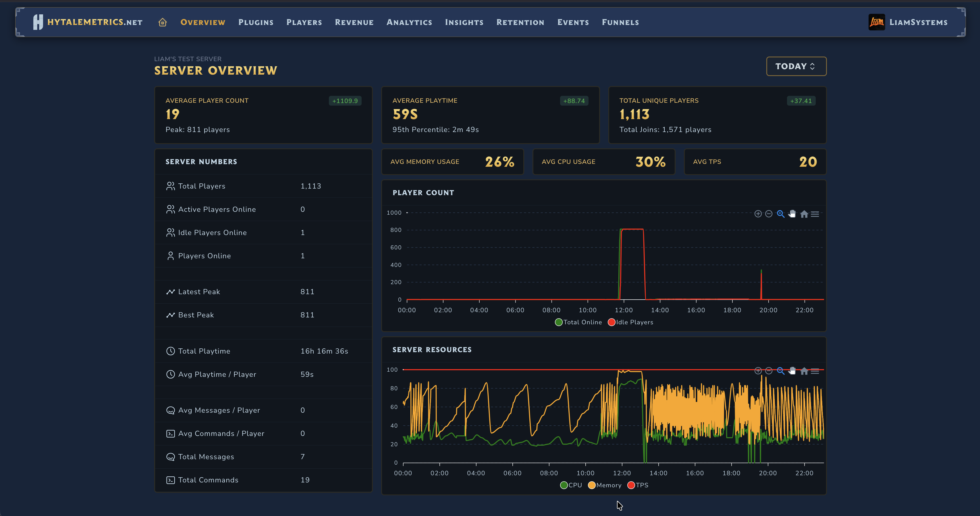Open Player Count chart hamburger menu
Screen dimensions: 980x516
coord(815,214)
